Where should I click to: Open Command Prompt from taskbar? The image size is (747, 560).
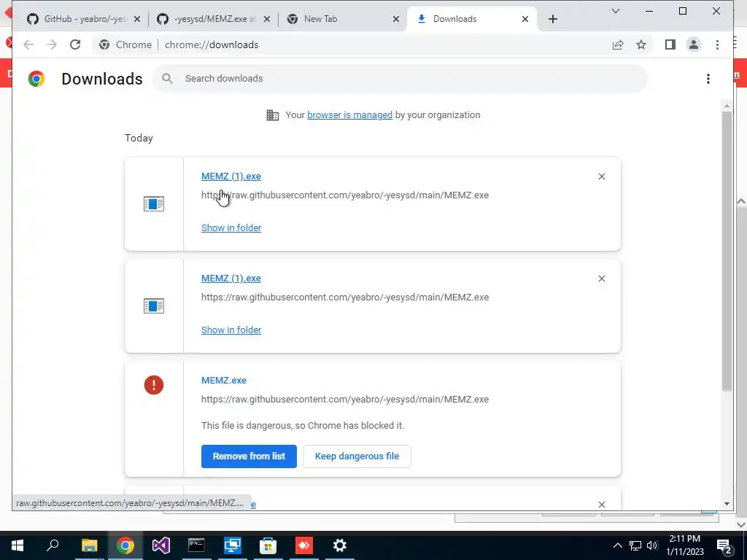click(x=196, y=545)
